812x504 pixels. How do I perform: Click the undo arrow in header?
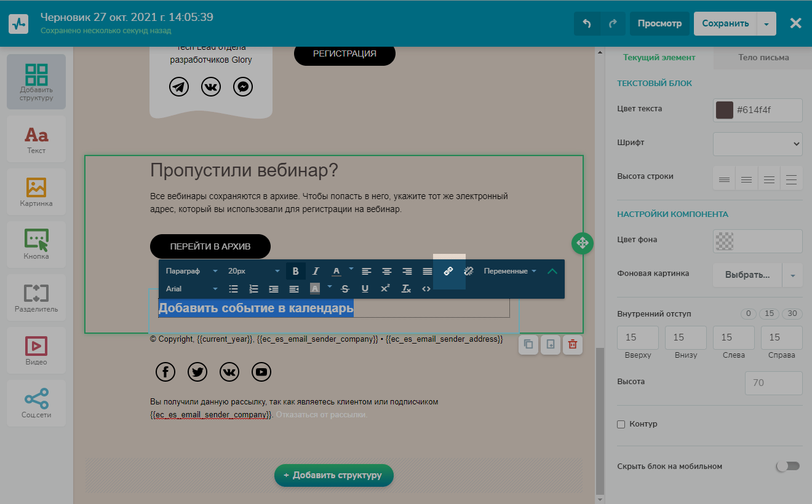[587, 23]
